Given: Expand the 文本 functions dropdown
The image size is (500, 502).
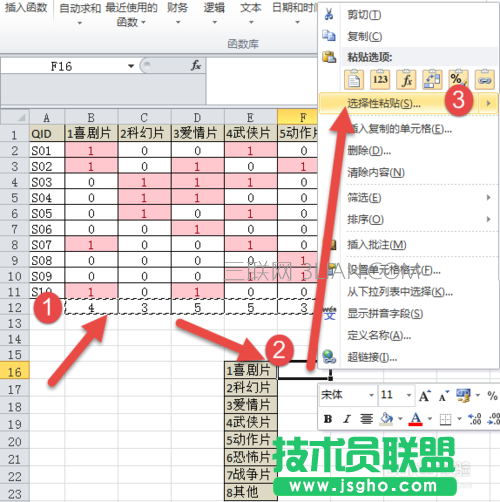Looking at the screenshot, I should coord(251,22).
